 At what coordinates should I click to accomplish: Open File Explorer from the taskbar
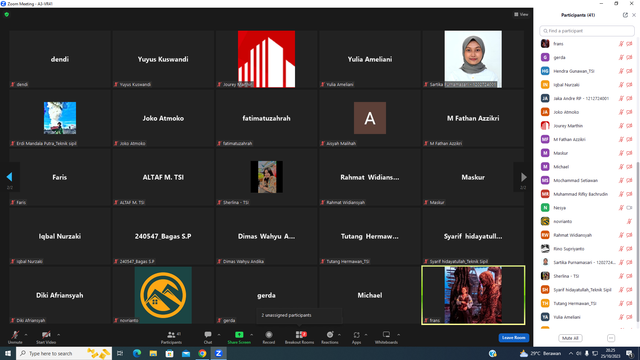(x=153, y=353)
